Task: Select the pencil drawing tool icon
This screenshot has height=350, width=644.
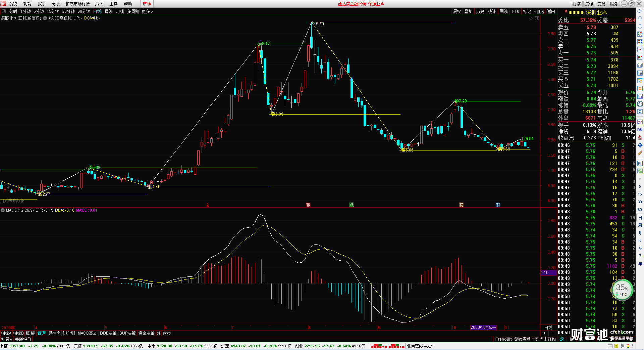Action: tap(640, 153)
